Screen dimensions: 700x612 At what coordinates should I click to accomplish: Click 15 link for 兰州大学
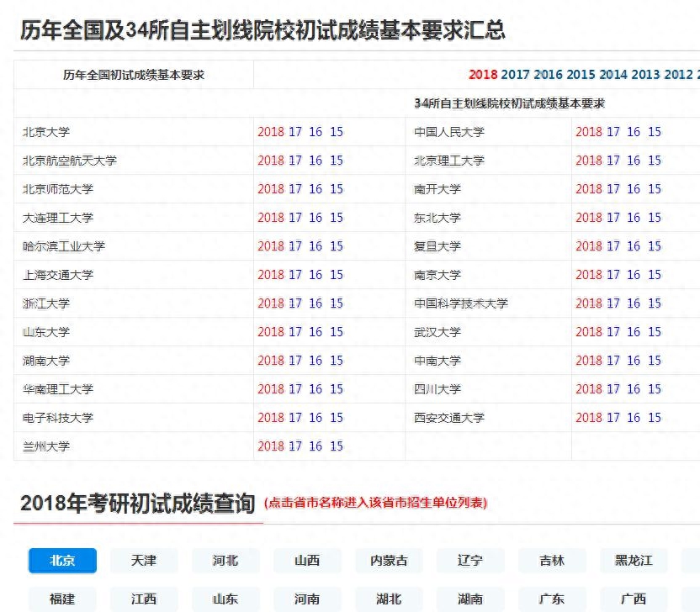pyautogui.click(x=337, y=446)
